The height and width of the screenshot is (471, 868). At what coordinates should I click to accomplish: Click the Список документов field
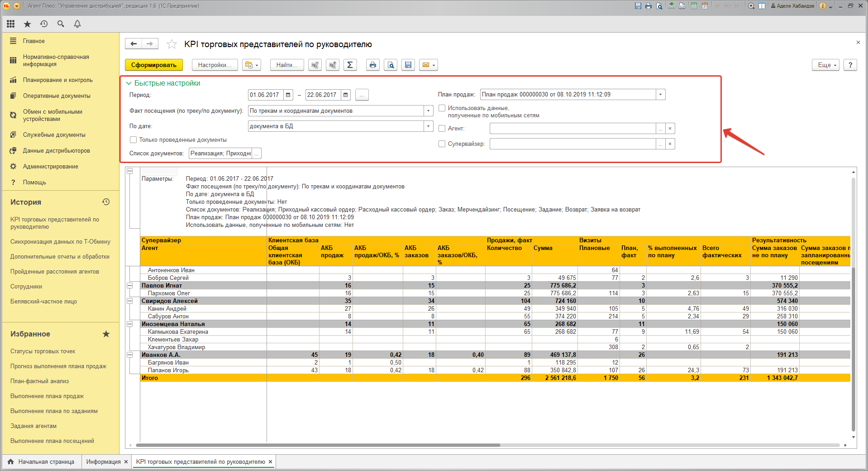pos(220,153)
